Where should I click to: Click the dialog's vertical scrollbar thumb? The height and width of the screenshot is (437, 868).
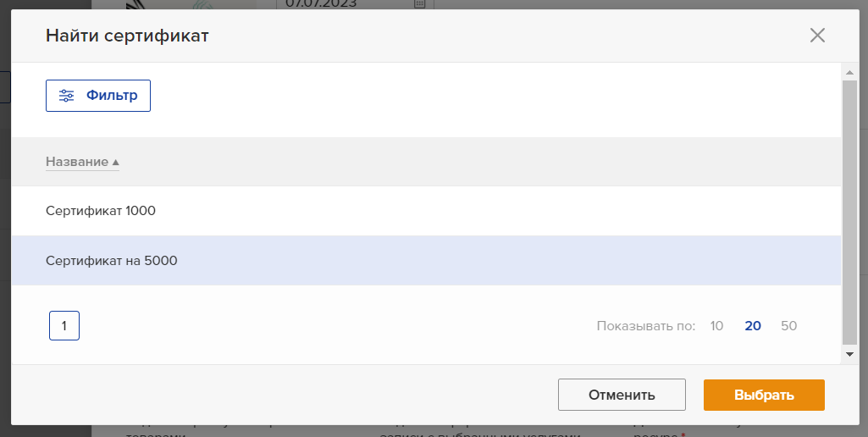tap(849, 212)
